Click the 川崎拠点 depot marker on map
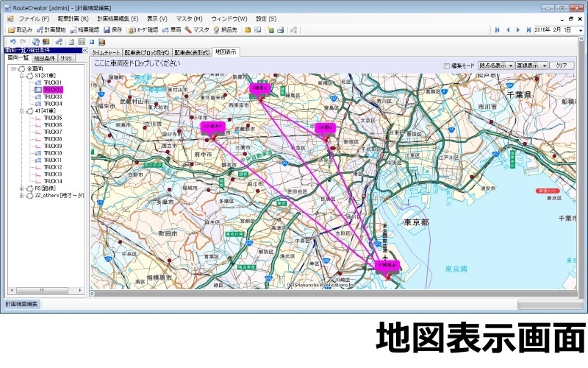 coord(388,265)
